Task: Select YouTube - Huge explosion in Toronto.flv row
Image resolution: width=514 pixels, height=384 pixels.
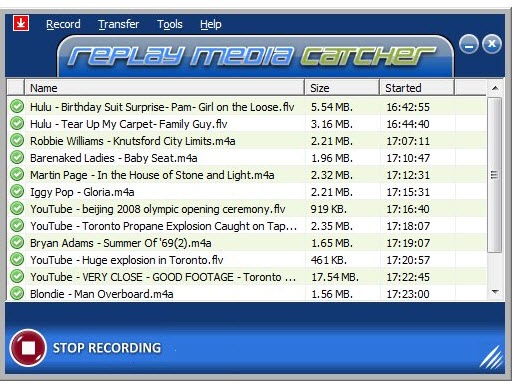Action: click(x=247, y=260)
